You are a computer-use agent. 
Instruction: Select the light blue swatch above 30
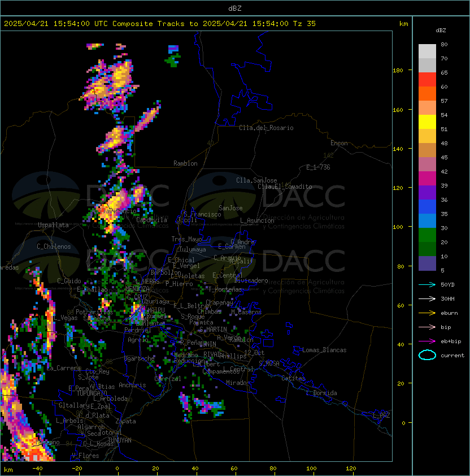coord(427,220)
